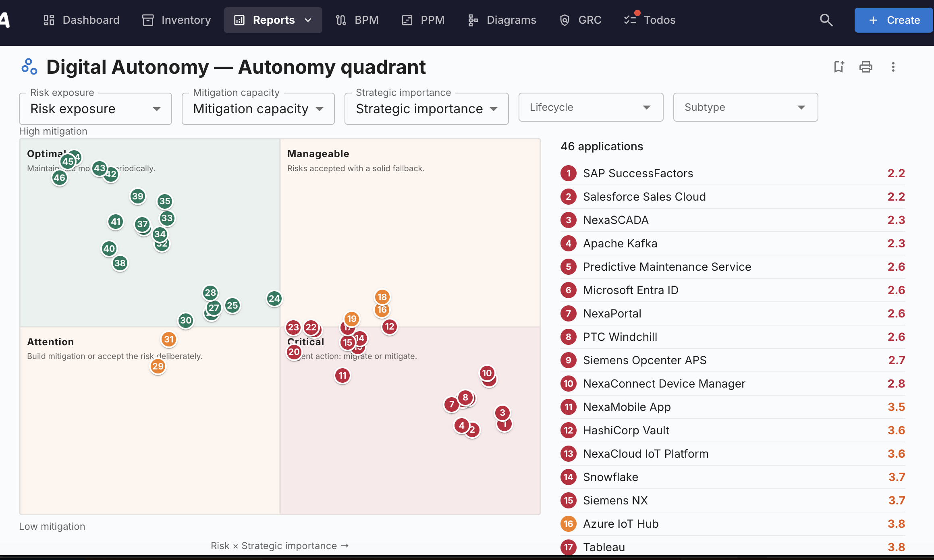Select NexaCloud IoT Platform row
Viewport: 934px width, 560px height.
(733, 454)
